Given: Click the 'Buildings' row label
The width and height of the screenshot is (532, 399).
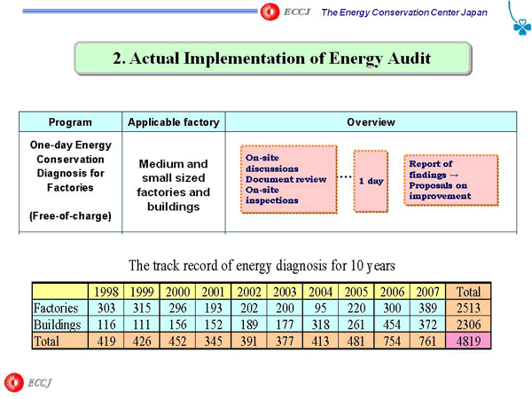Looking at the screenshot, I should [x=60, y=325].
